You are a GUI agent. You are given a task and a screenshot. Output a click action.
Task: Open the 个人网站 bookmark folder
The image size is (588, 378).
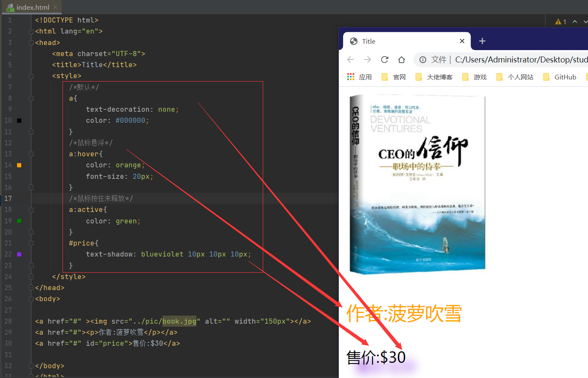(x=515, y=77)
